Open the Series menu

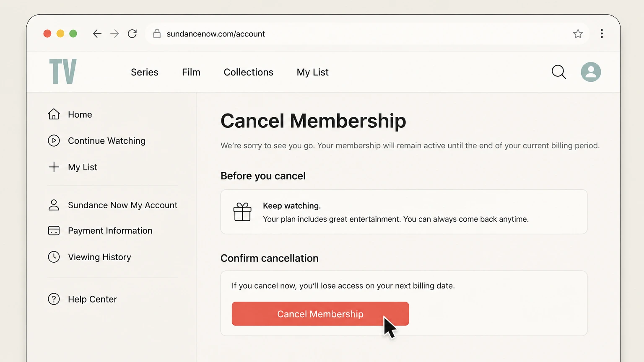(x=145, y=72)
